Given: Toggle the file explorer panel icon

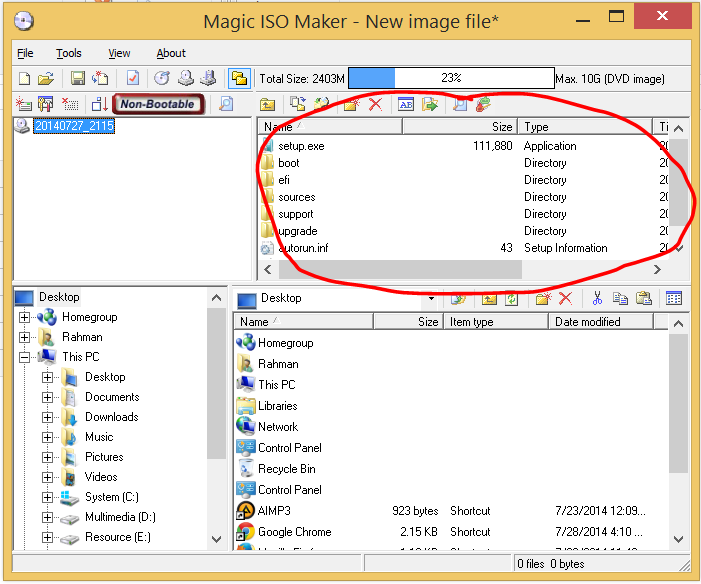Looking at the screenshot, I should pyautogui.click(x=239, y=79).
